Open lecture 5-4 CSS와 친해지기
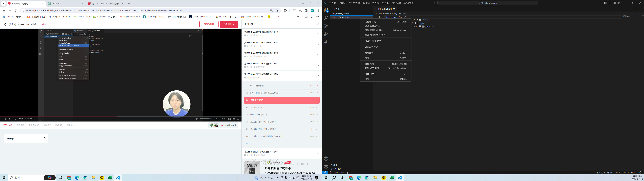 pyautogui.click(x=282, y=107)
